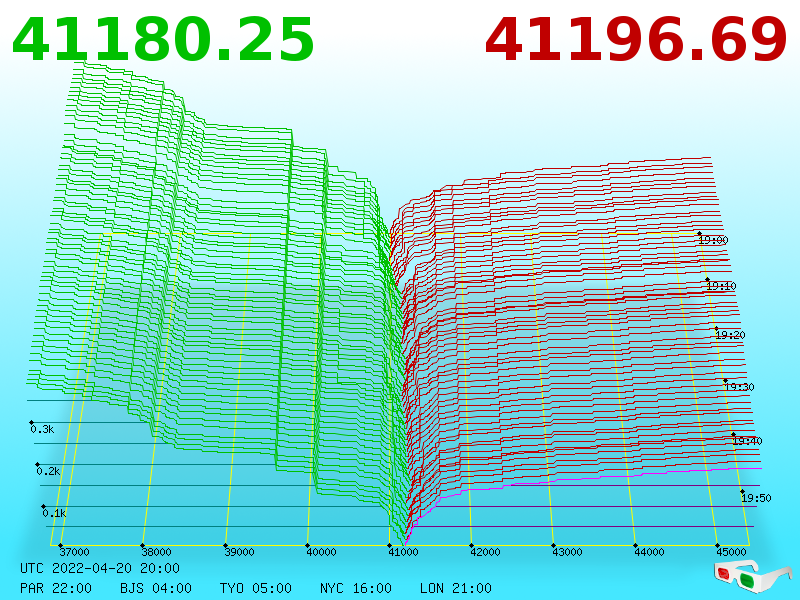Click the red ask price 41196.69
The height and width of the screenshot is (600, 800).
(636, 40)
